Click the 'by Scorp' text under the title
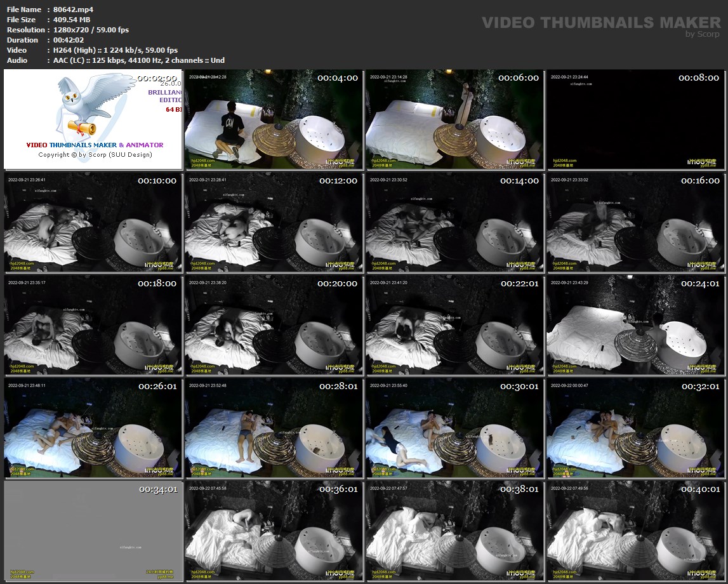The image size is (728, 584). tap(703, 34)
